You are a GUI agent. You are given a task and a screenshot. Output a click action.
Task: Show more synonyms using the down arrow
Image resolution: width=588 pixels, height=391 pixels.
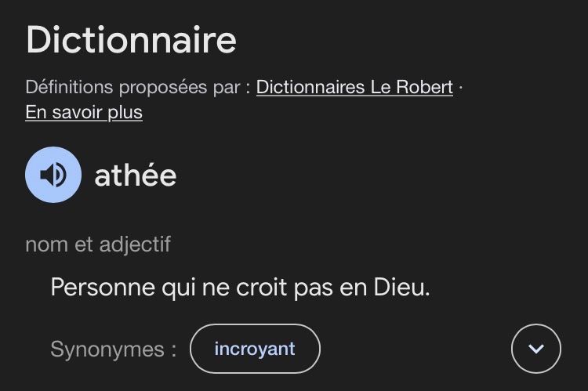coord(536,349)
